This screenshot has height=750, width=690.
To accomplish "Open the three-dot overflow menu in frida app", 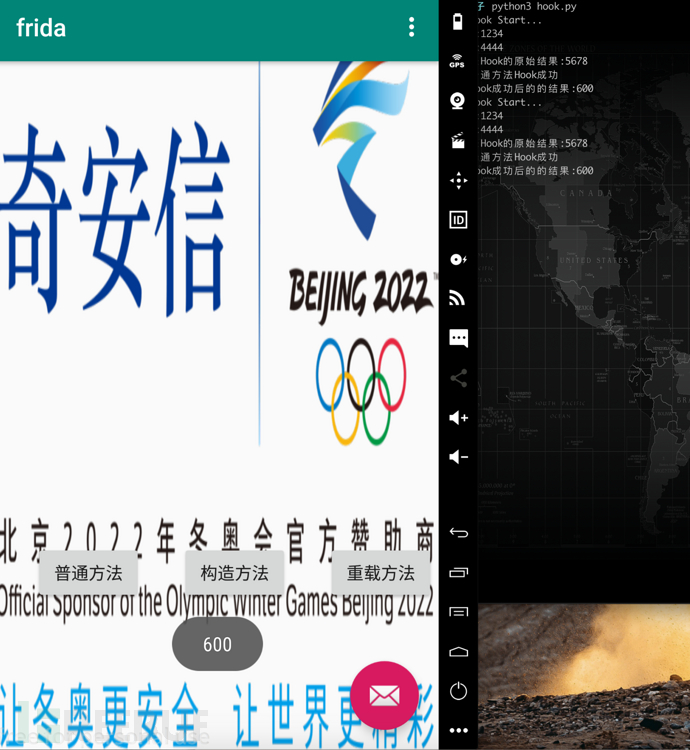I will (x=411, y=27).
